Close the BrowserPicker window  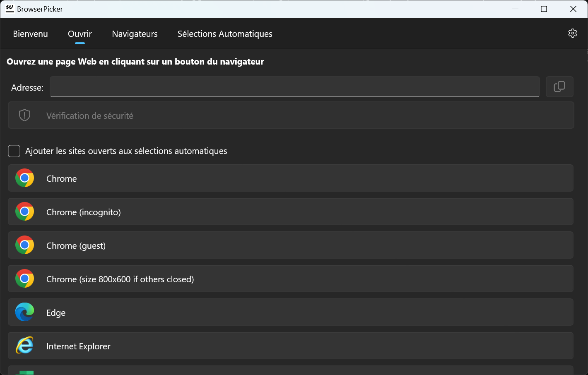tap(573, 9)
